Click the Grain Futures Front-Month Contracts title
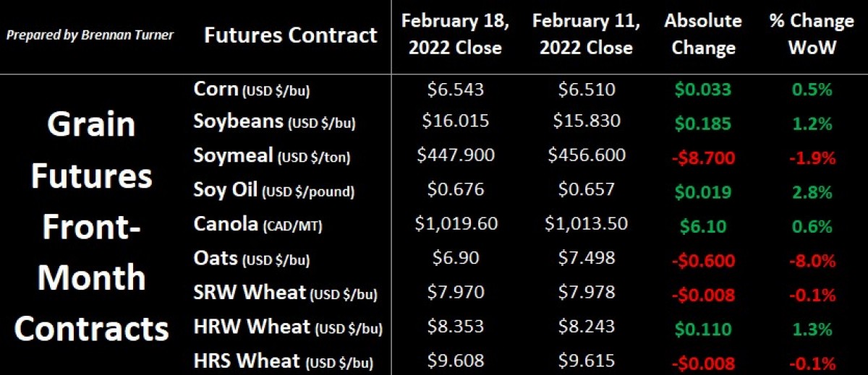The image size is (868, 375). 92,227
